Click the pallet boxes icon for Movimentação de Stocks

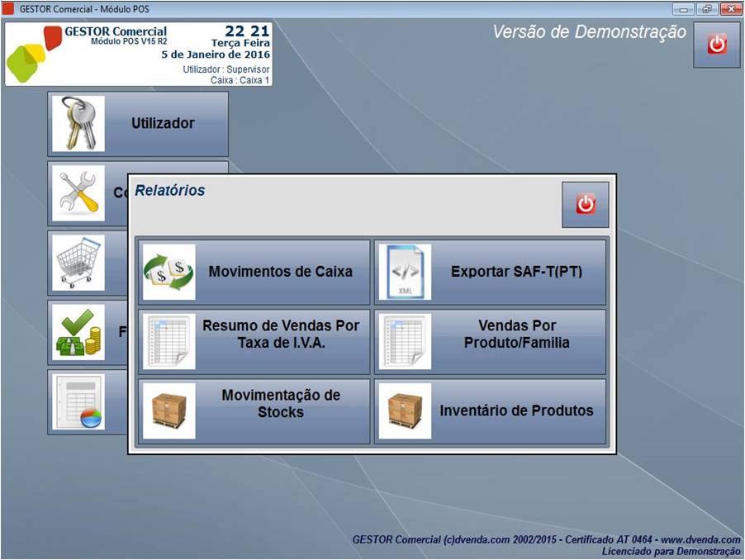point(168,411)
